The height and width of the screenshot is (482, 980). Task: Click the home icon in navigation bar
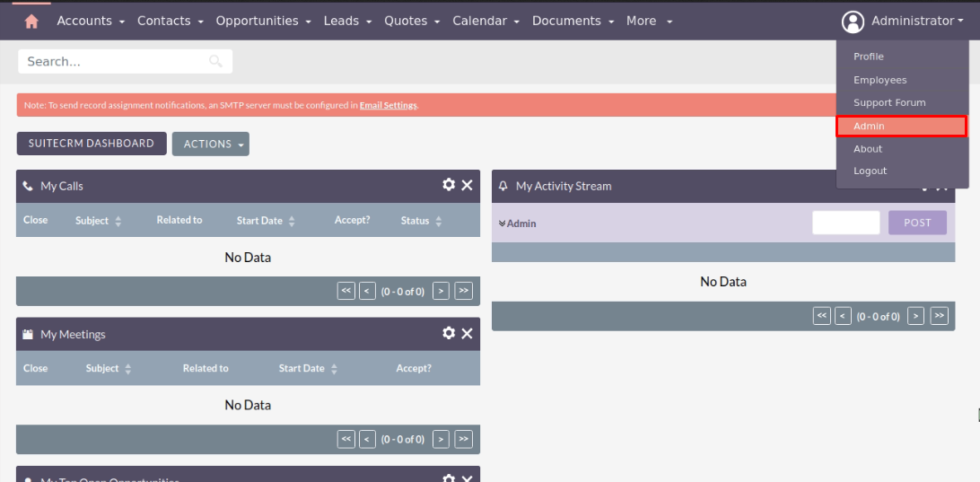click(31, 21)
